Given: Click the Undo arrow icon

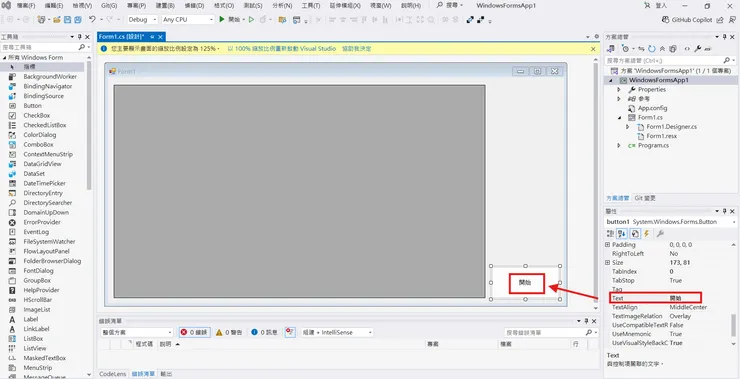Looking at the screenshot, I should pyautogui.click(x=92, y=20).
